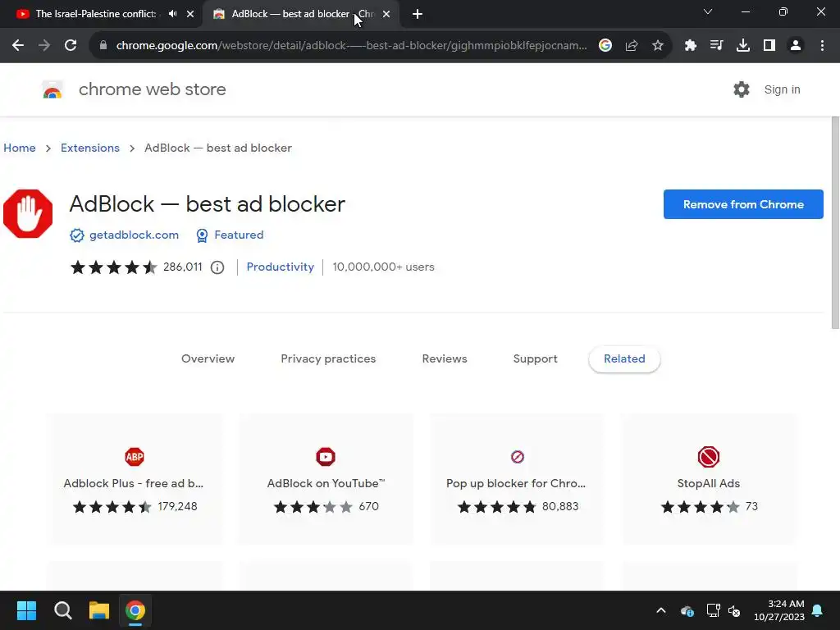Click Remove from Chrome button
840x630 pixels.
click(743, 204)
